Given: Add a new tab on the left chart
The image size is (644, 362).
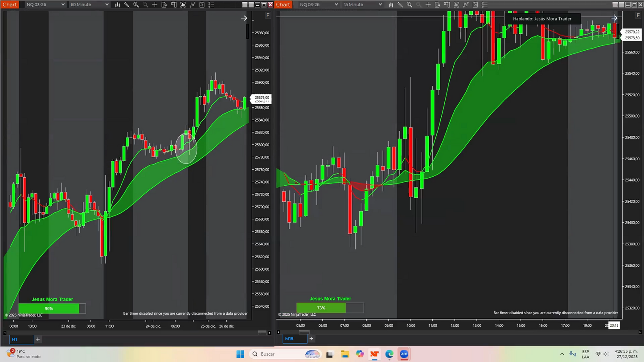Looking at the screenshot, I should click(38, 339).
